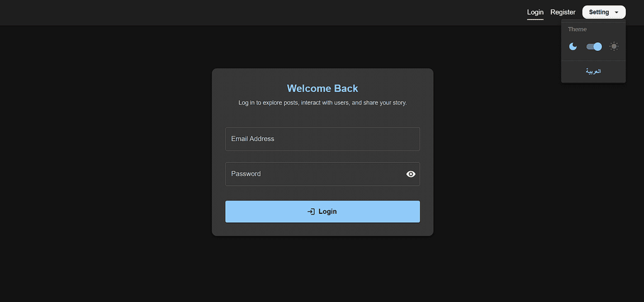
Task: Open the Login nav link
Action: pos(535,13)
